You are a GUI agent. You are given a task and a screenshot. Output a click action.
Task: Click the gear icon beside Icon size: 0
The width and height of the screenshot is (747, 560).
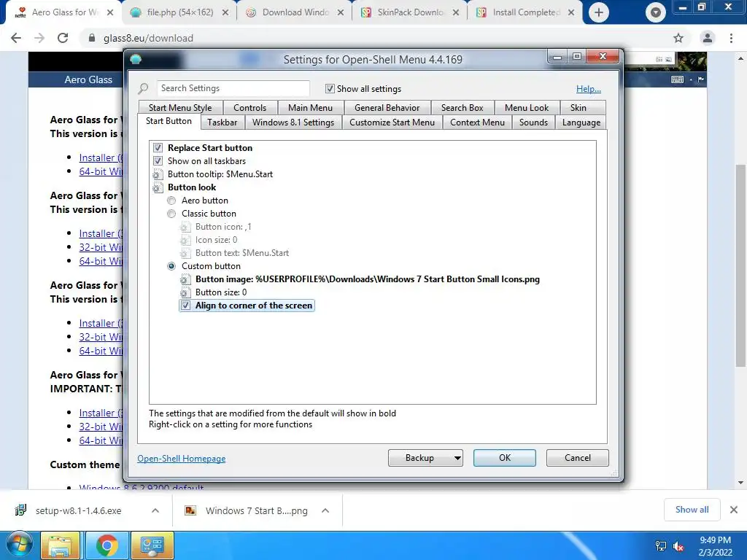pos(185,240)
